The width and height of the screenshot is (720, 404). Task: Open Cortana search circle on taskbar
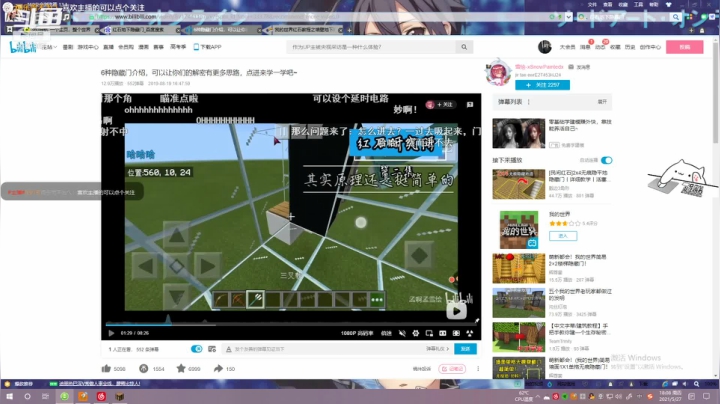tap(27, 396)
